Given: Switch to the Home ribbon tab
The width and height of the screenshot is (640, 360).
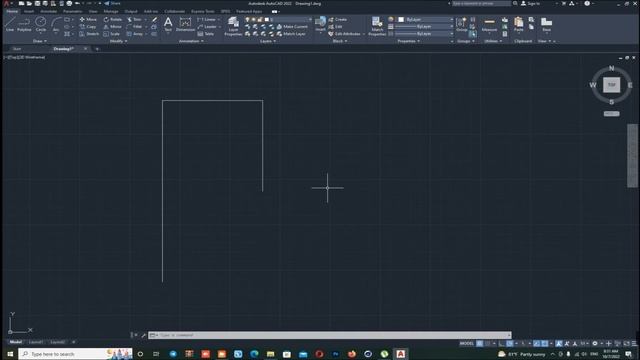Looking at the screenshot, I should [12, 11].
